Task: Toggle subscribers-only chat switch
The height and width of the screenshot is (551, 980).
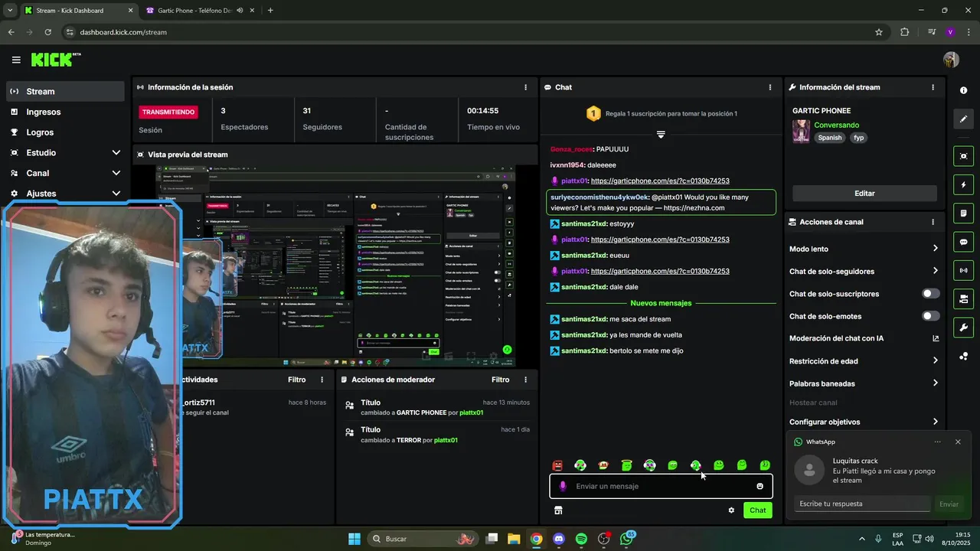Action: [931, 294]
